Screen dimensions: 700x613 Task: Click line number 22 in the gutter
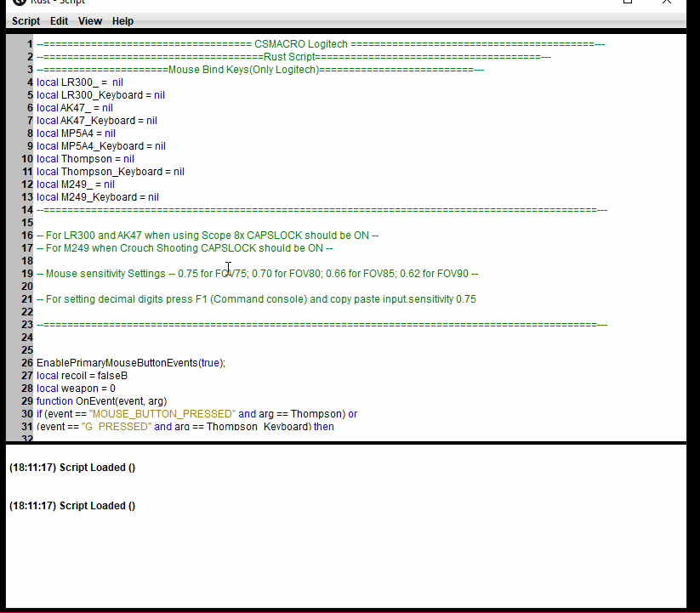27,312
